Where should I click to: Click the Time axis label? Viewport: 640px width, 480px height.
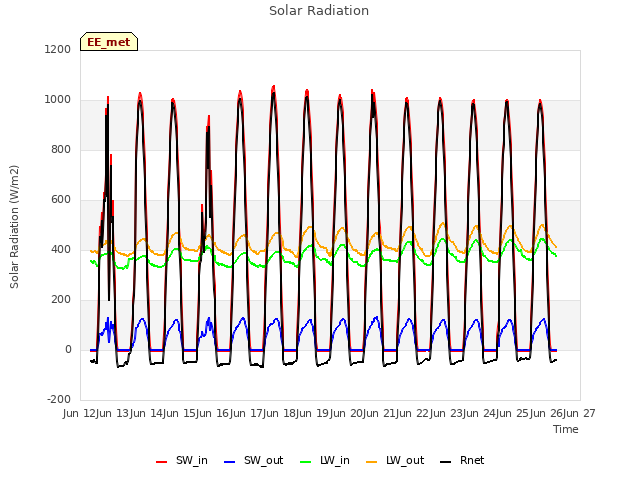[x=566, y=429]
